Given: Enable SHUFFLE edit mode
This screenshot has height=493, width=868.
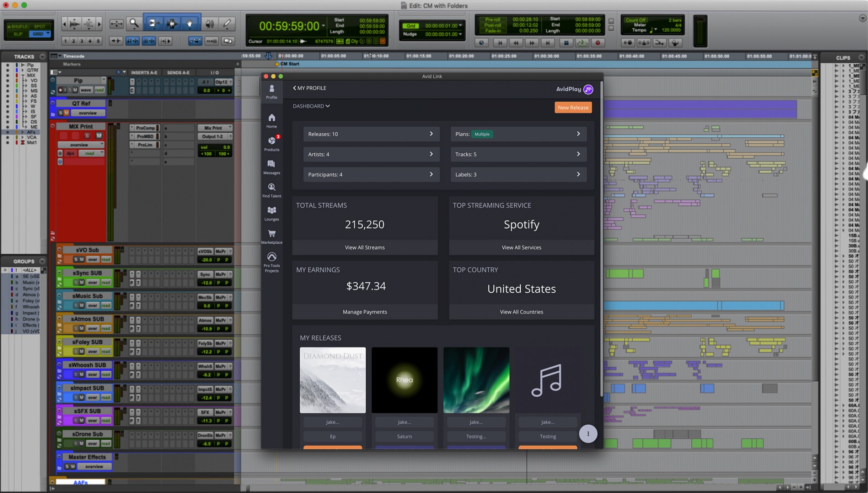Looking at the screenshot, I should pyautogui.click(x=17, y=26).
